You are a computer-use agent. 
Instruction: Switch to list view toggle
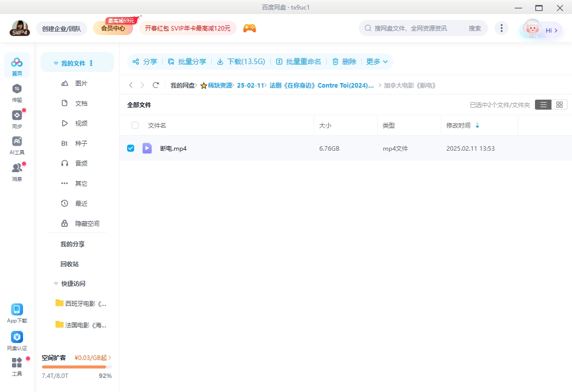tap(543, 105)
